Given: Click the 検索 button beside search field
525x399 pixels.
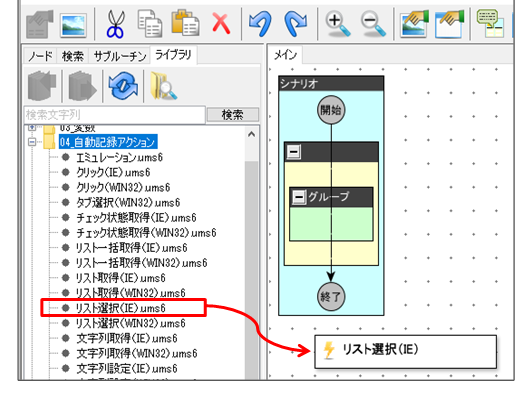Looking at the screenshot, I should (233, 115).
